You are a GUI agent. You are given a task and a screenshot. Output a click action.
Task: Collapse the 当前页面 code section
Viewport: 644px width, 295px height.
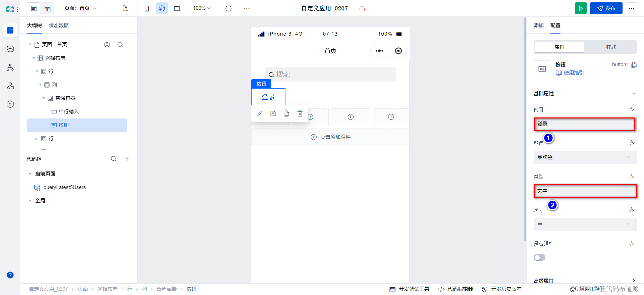point(30,174)
